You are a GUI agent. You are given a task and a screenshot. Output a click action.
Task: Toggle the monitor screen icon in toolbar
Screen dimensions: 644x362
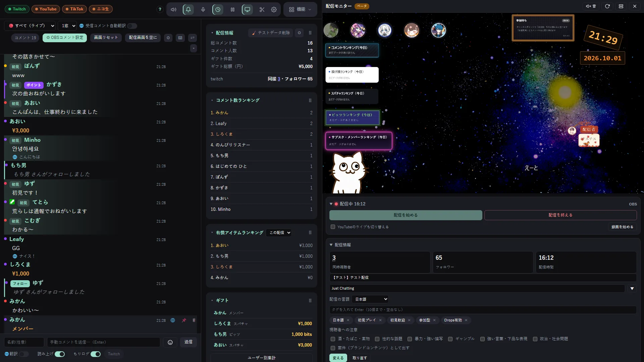[x=247, y=9]
